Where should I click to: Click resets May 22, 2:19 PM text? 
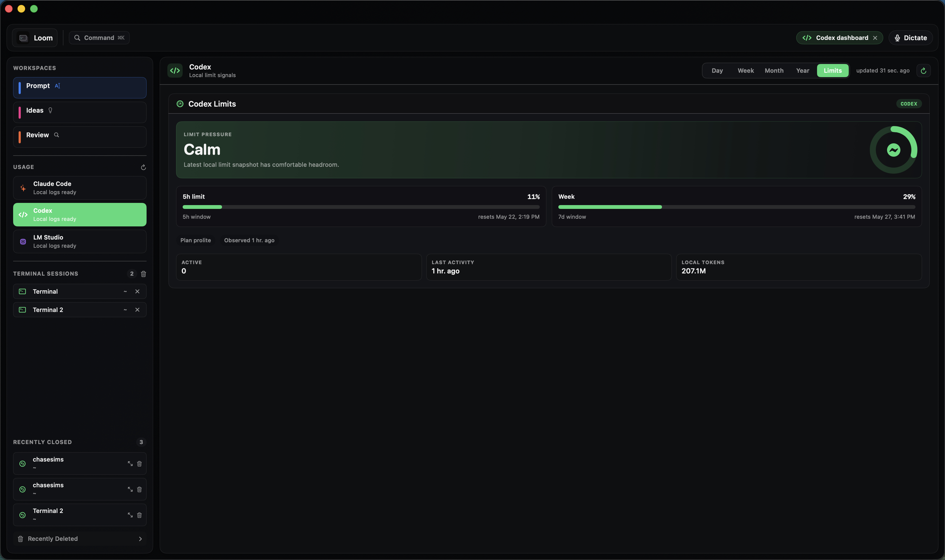[509, 217]
